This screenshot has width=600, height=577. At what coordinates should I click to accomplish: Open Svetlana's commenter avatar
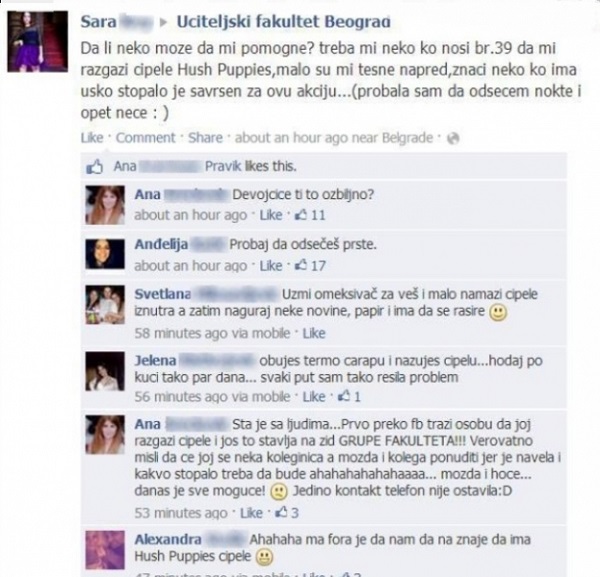pos(105,305)
